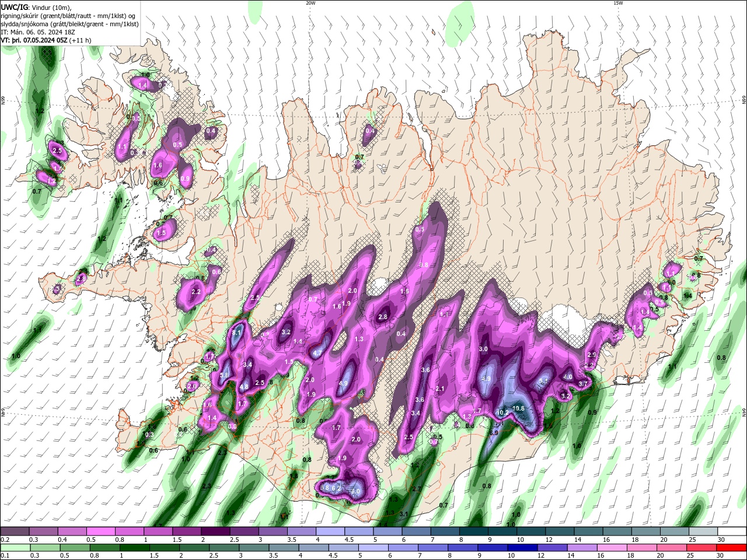Select the snow legend swatch from 2 to 2.5

(215, 531)
